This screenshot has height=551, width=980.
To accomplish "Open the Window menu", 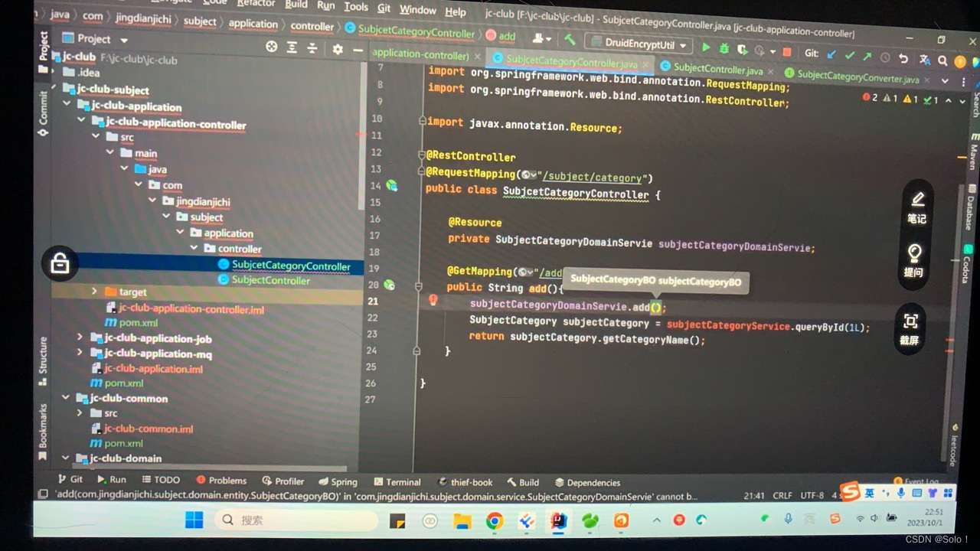I will (417, 10).
